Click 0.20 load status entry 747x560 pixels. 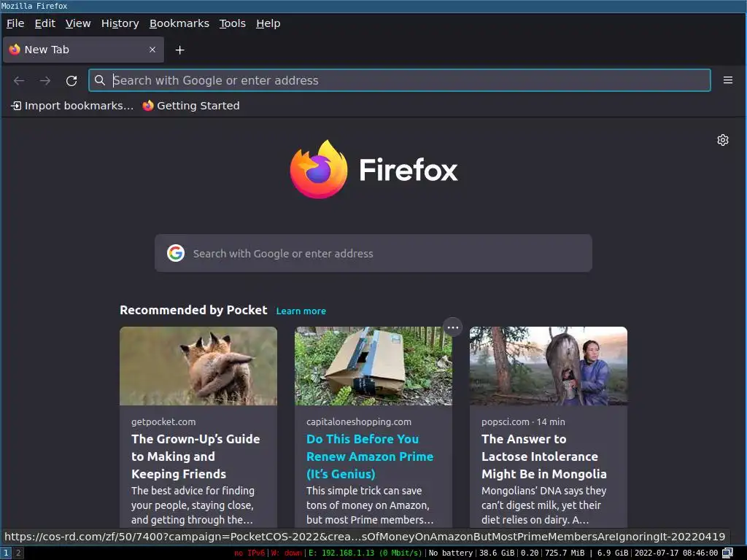point(530,553)
